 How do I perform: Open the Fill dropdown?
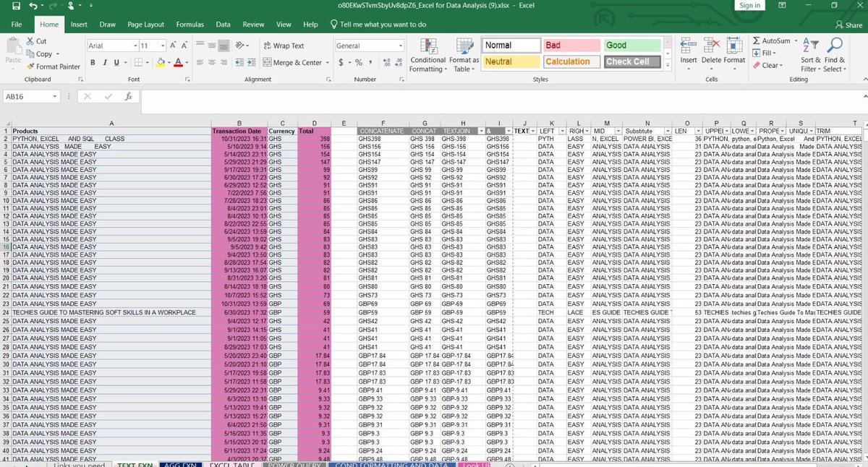765,53
